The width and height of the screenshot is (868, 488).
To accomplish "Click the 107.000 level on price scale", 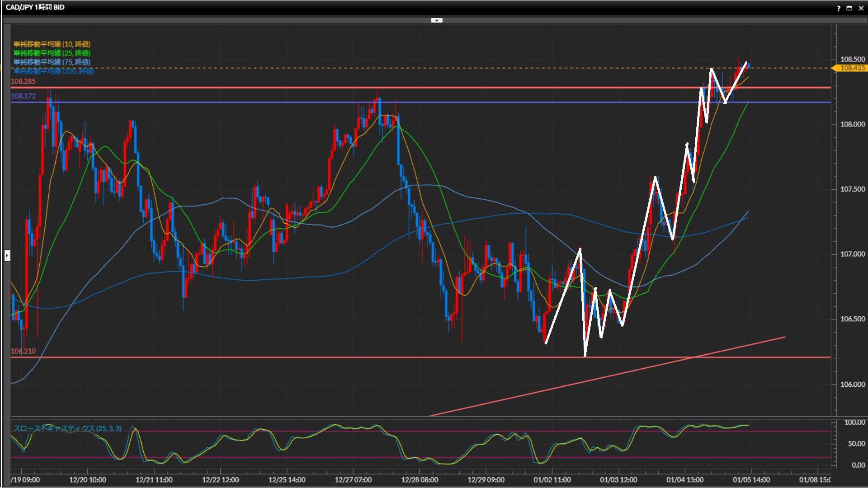I will (x=852, y=254).
